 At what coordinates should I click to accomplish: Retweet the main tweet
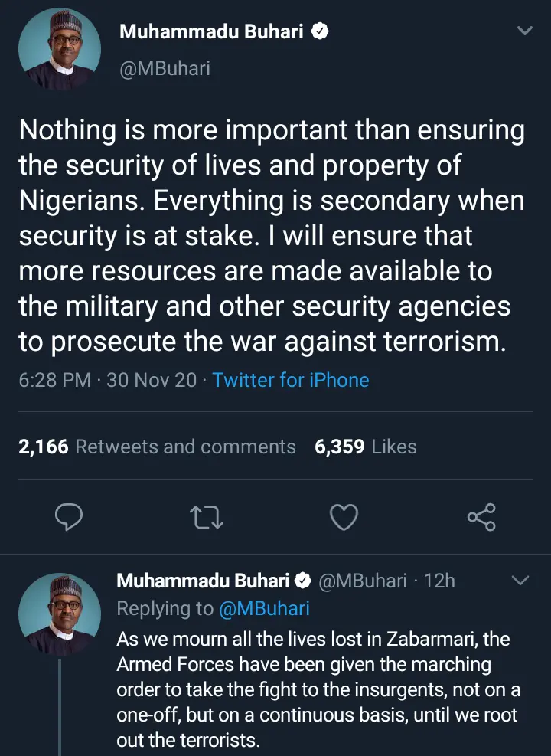(x=206, y=519)
